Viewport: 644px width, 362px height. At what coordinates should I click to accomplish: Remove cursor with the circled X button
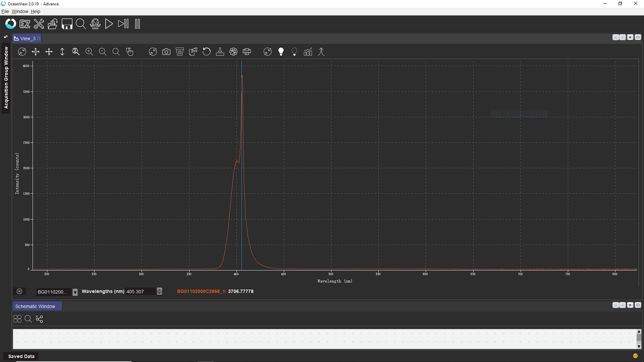pos(19,291)
